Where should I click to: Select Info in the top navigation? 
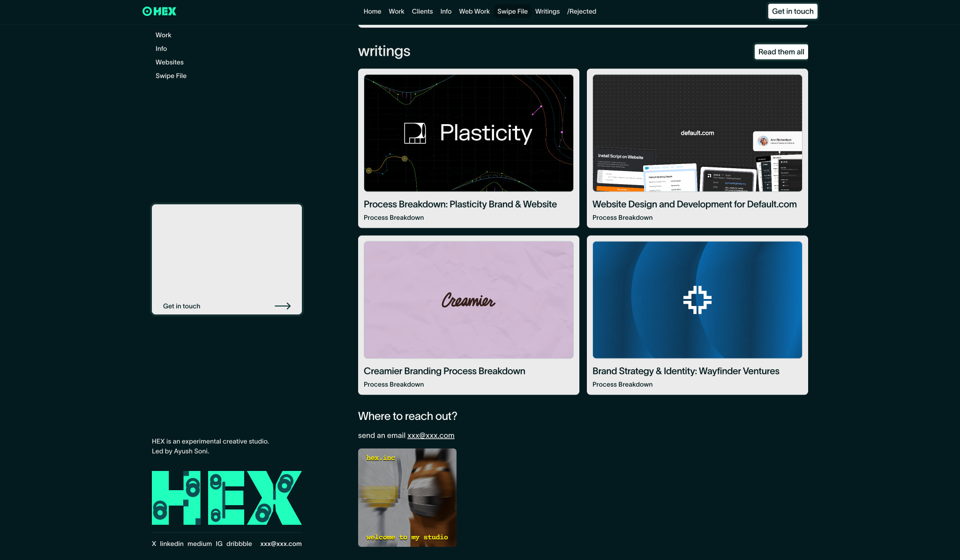[446, 11]
